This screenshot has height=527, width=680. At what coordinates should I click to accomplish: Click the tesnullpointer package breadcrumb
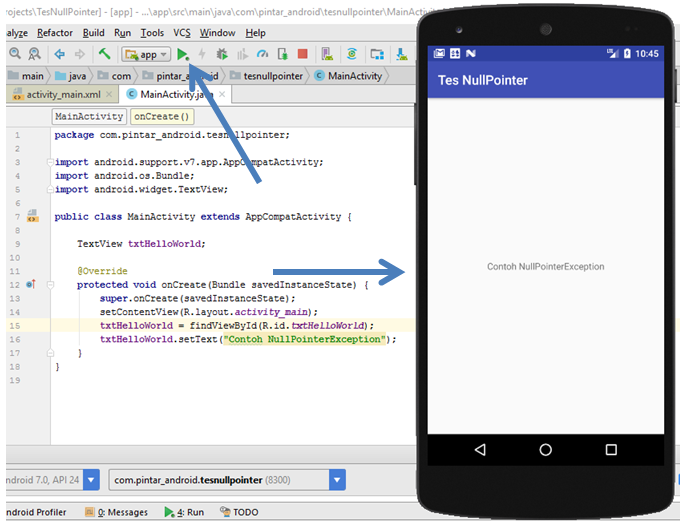[267, 76]
